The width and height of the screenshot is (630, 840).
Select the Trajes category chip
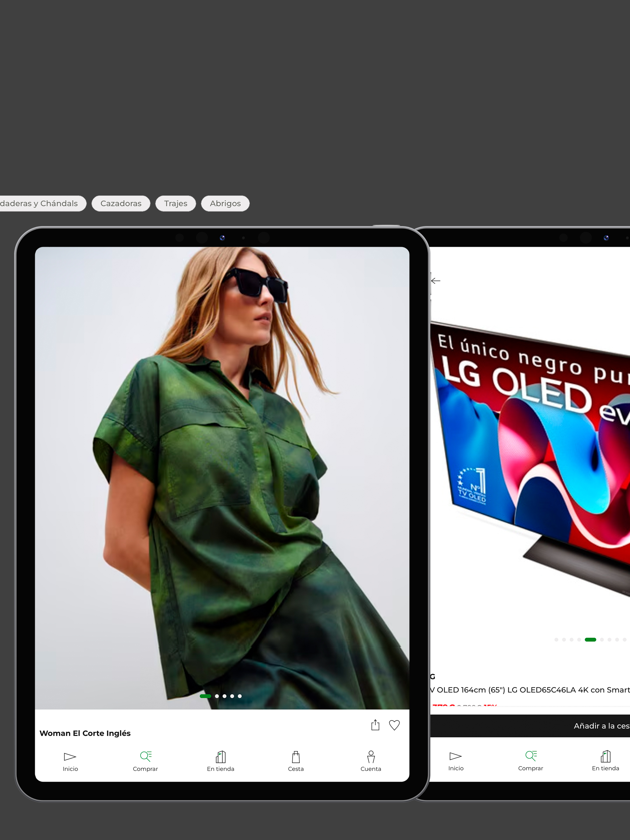[x=176, y=204]
